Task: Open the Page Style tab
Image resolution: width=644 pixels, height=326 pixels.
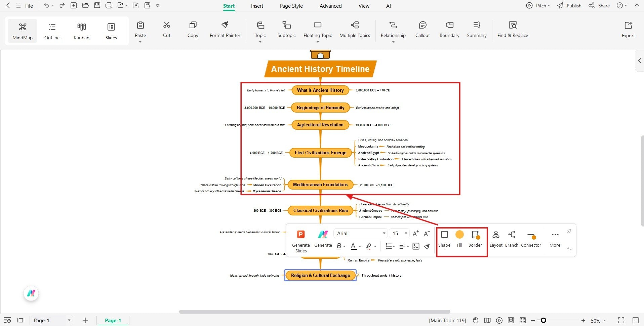Action: 291,6
